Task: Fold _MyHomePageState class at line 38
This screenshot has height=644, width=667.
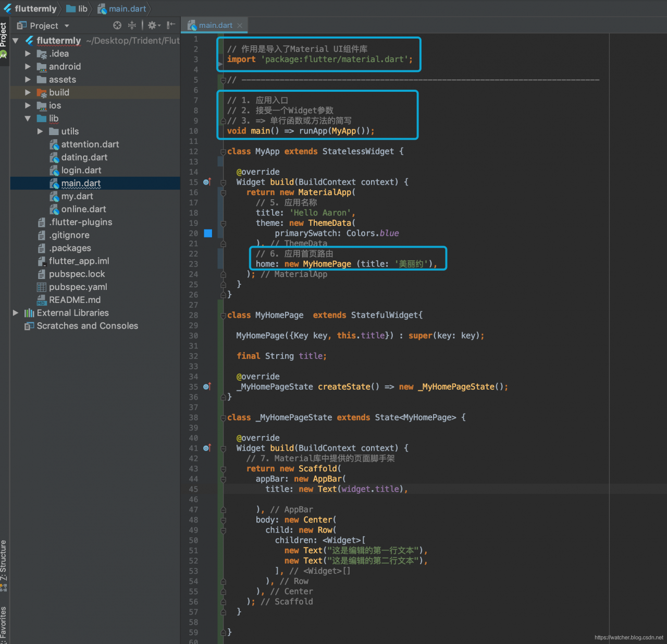Action: (223, 418)
